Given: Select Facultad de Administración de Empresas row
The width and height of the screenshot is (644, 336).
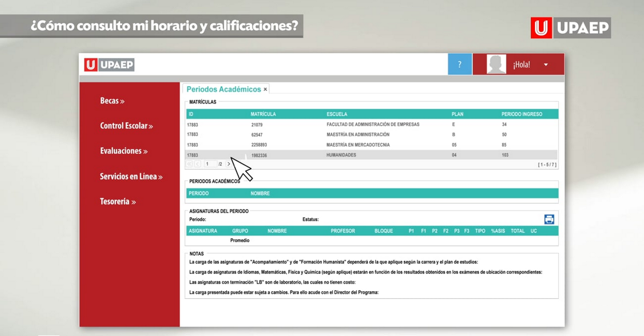Looking at the screenshot, I should tap(372, 124).
